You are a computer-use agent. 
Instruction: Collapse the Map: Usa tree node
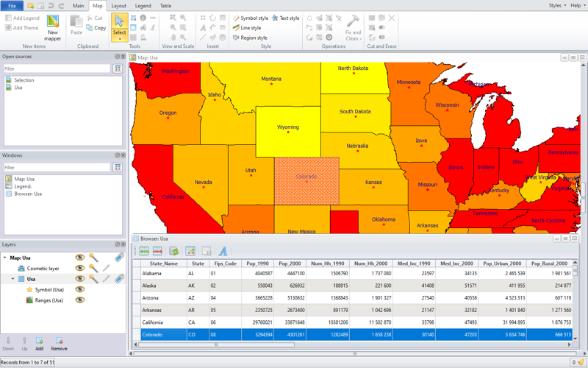[x=5, y=258]
